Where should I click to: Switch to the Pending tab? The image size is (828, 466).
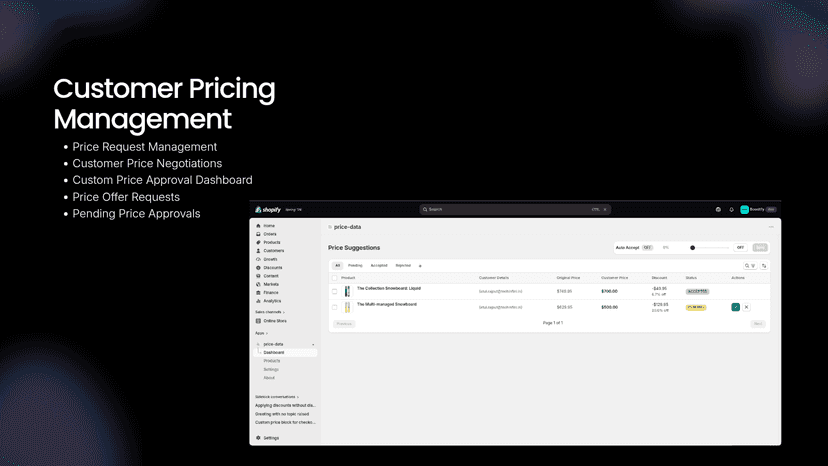click(355, 266)
